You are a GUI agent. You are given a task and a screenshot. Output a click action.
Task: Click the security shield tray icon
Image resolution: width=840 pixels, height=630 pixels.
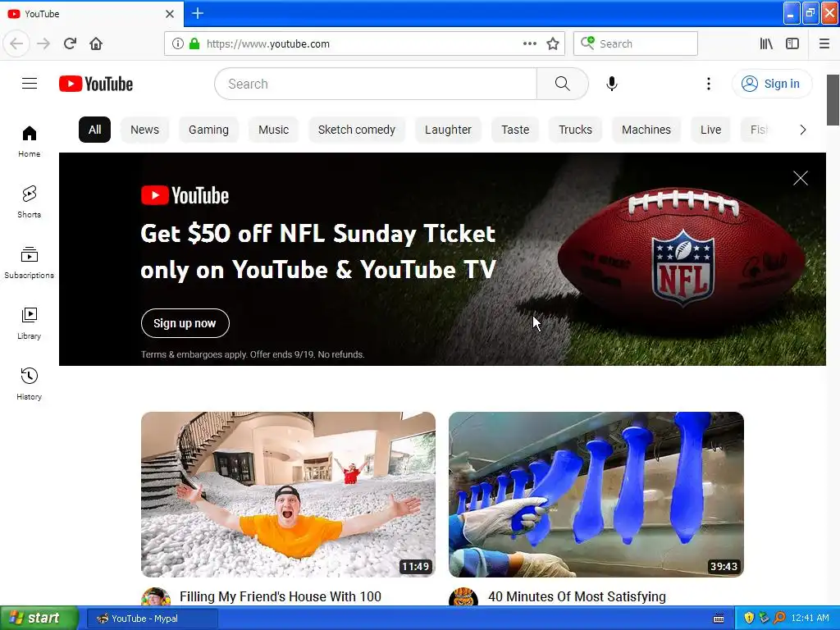tap(749, 618)
